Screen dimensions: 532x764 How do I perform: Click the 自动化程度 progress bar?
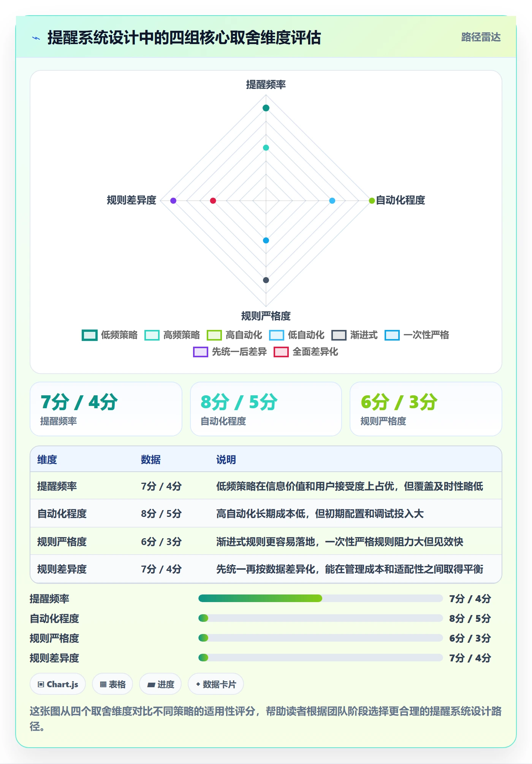click(320, 618)
